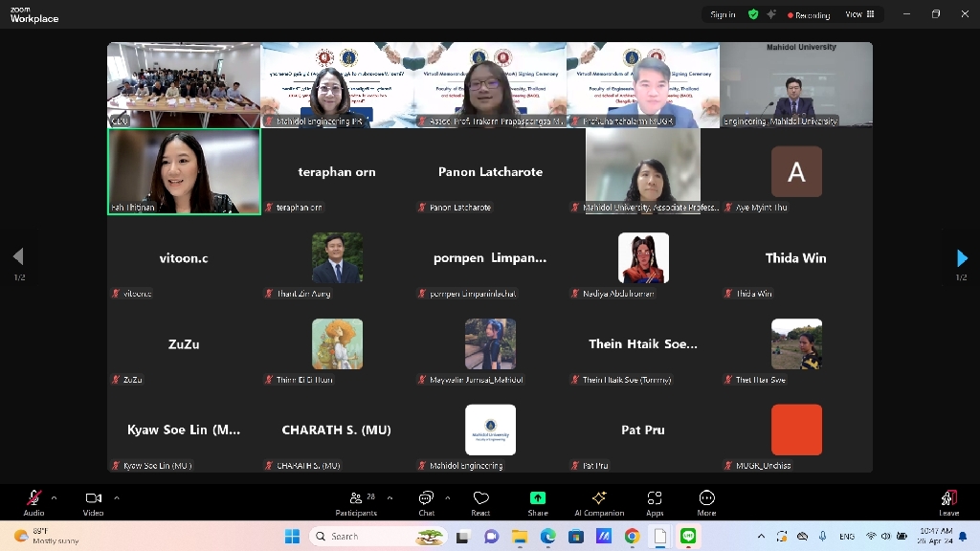Click the Leave meeting button

948,501
